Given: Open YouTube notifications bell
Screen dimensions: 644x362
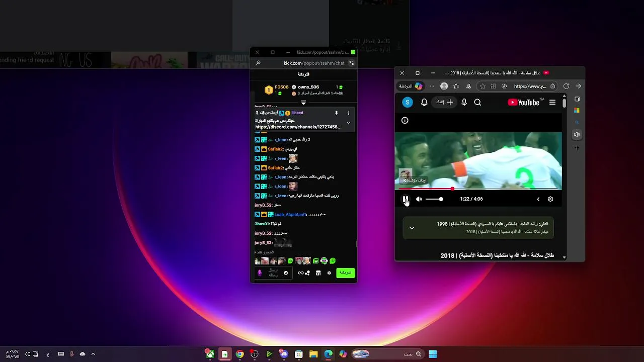Looking at the screenshot, I should click(424, 103).
